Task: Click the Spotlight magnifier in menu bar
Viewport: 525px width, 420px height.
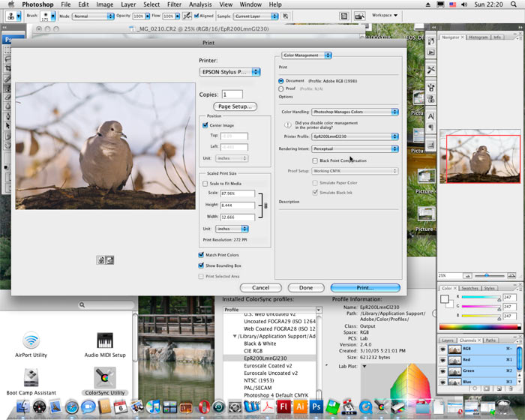Action: [x=513, y=4]
